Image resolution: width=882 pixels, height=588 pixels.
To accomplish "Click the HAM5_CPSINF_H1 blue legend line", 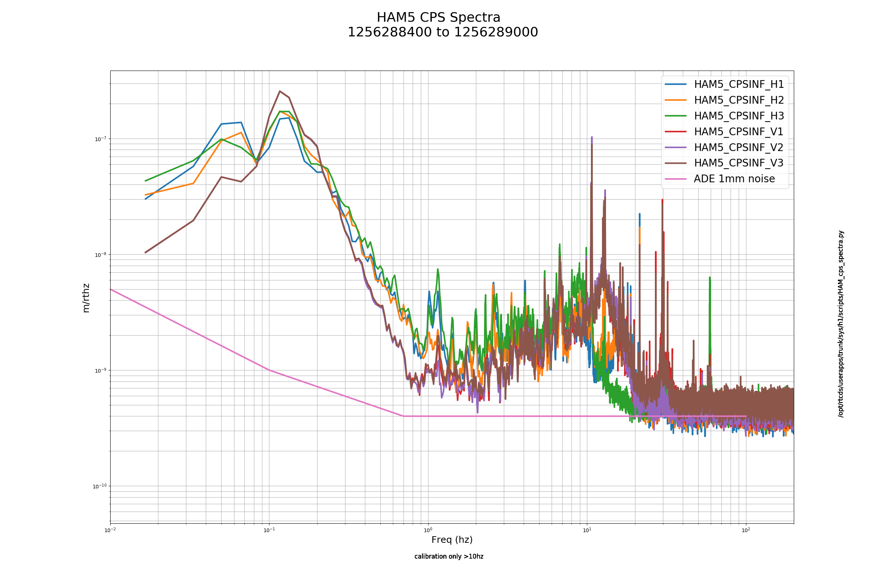I will tap(676, 85).
